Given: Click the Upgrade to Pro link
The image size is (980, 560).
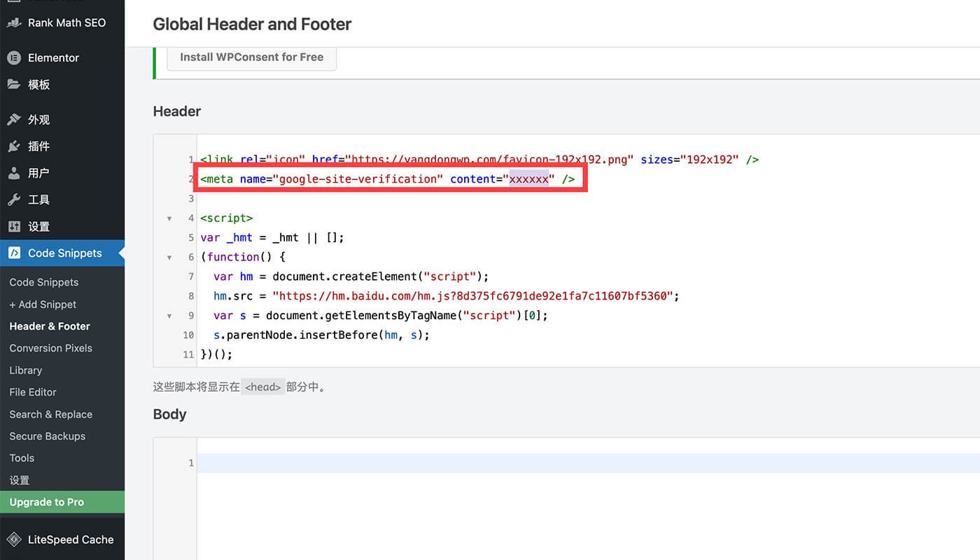Looking at the screenshot, I should click(47, 502).
